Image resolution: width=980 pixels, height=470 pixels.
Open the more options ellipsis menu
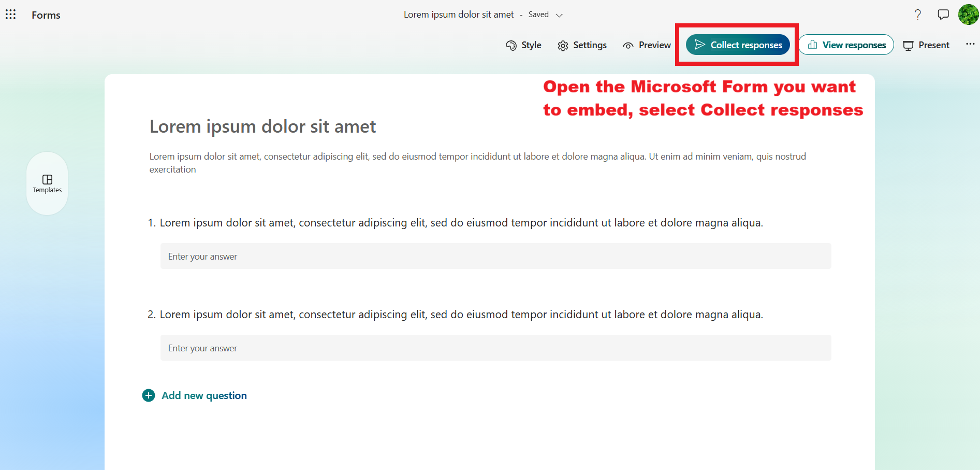click(x=970, y=44)
